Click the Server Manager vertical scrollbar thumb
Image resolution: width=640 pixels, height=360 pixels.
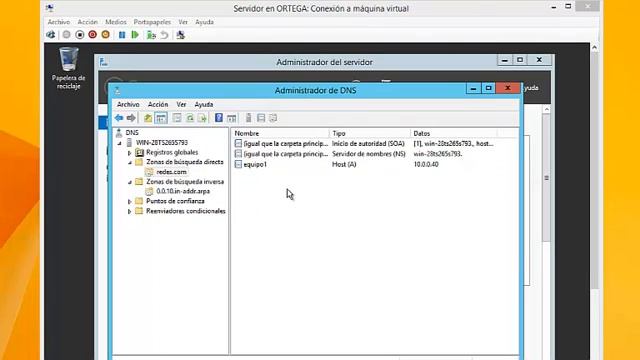pyautogui.click(x=547, y=177)
